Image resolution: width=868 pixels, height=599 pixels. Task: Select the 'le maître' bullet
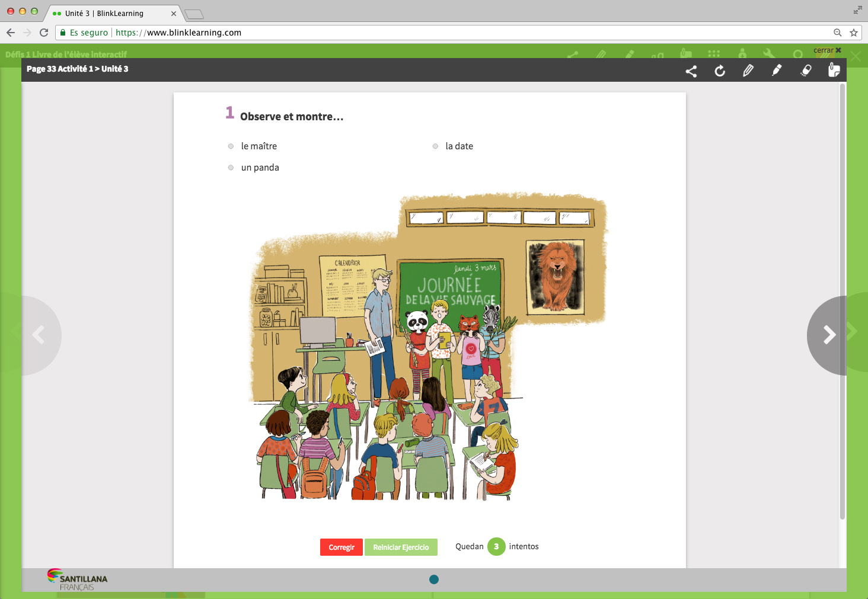[231, 146]
